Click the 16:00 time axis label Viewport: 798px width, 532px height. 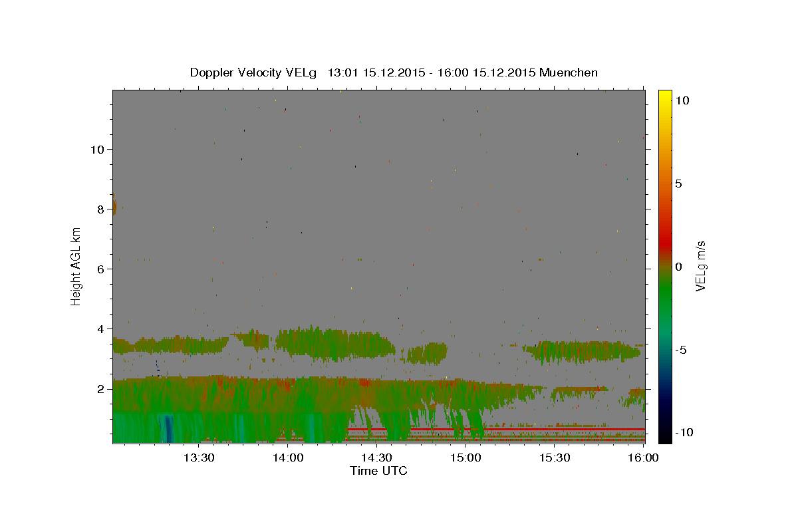pyautogui.click(x=644, y=458)
